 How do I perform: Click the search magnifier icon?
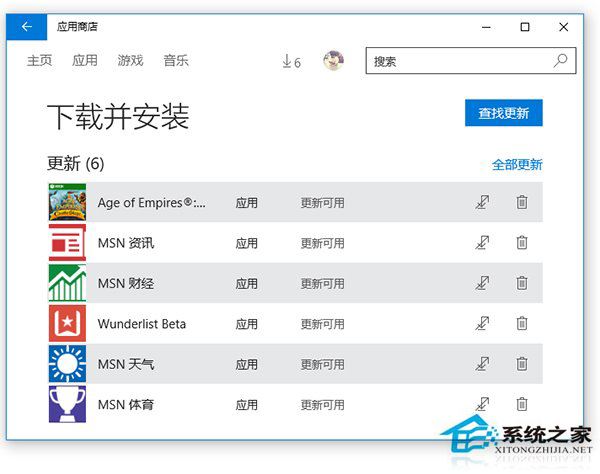[x=560, y=60]
